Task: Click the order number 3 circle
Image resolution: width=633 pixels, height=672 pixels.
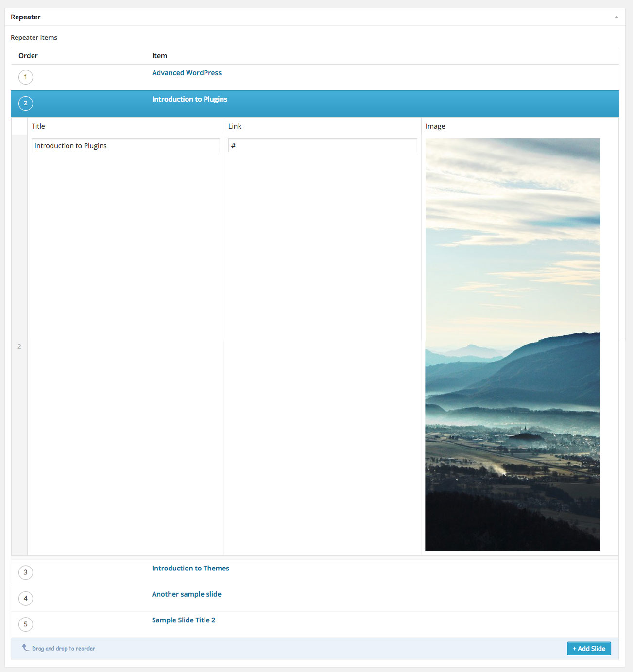Action: coord(25,572)
